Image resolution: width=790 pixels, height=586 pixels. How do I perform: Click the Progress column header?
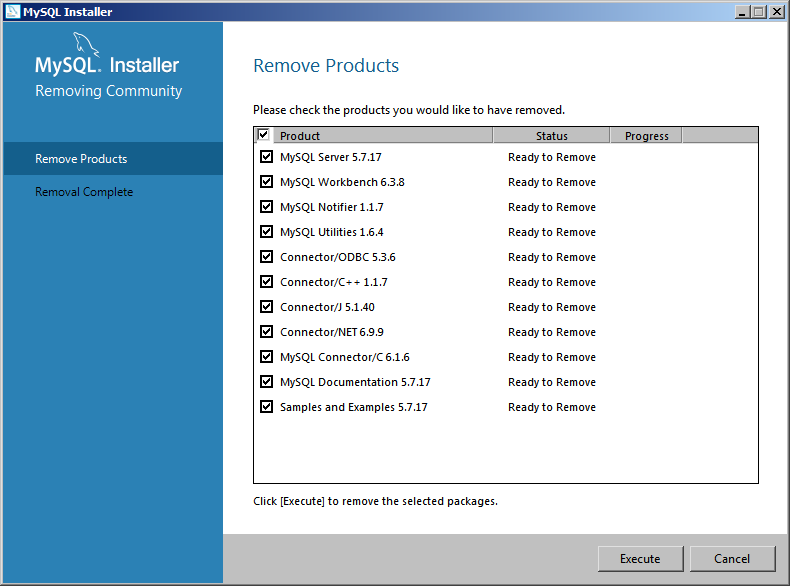coord(646,136)
